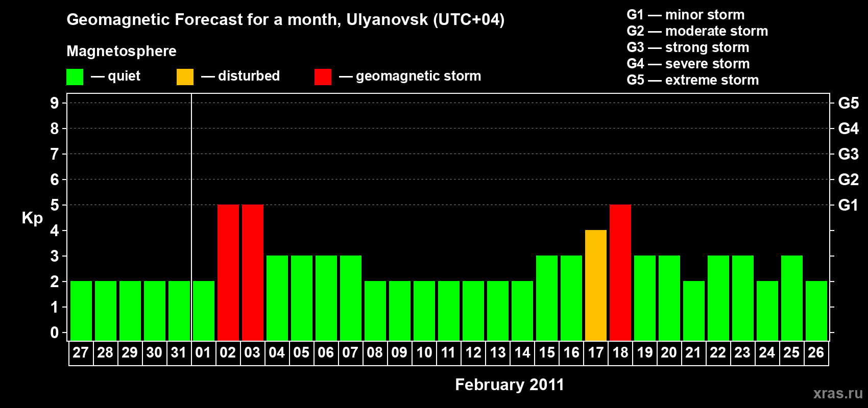Click the green bar for day 25
The height and width of the screenshot is (408, 868).
[x=791, y=298]
